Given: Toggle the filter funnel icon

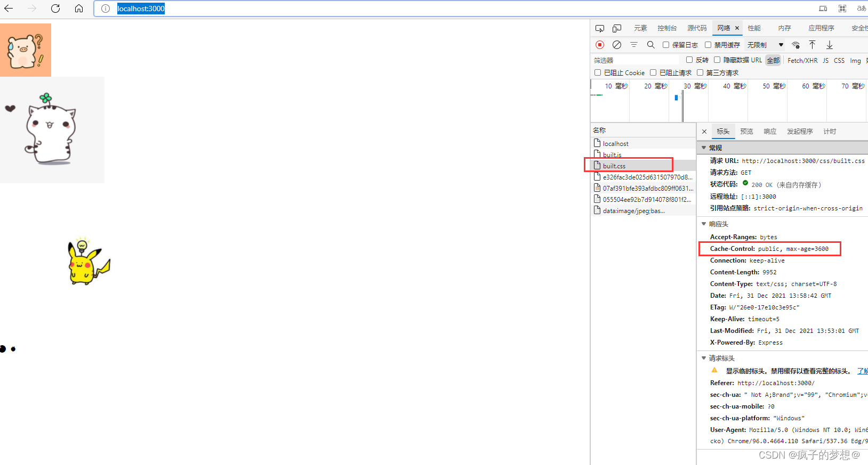Looking at the screenshot, I should (x=634, y=45).
